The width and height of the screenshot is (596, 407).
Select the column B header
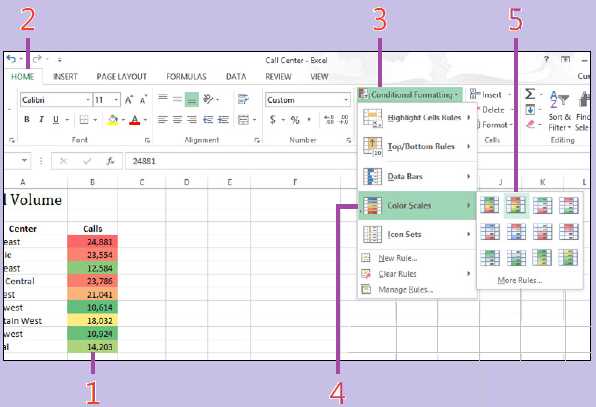point(92,182)
